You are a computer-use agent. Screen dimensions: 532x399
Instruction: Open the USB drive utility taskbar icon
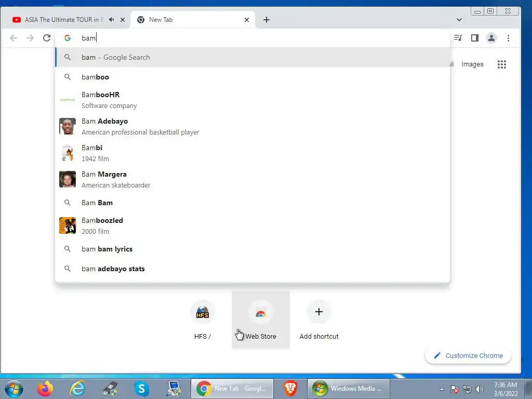click(110, 389)
